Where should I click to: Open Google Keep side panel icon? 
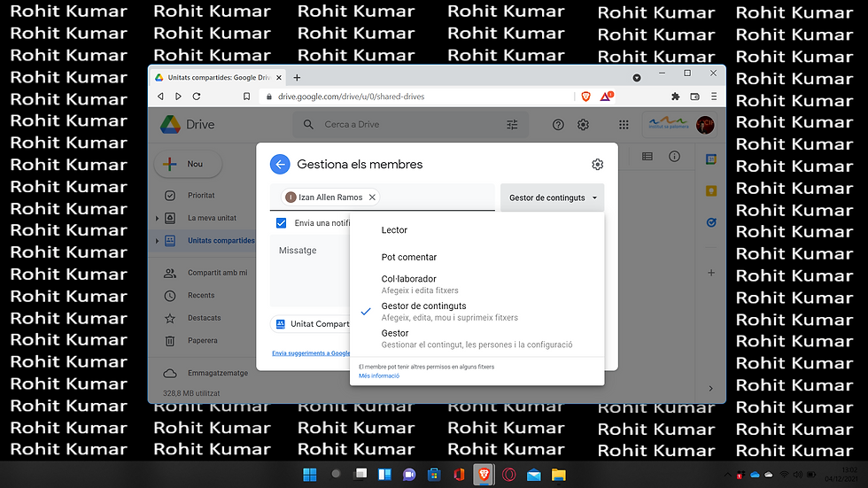pos(711,191)
